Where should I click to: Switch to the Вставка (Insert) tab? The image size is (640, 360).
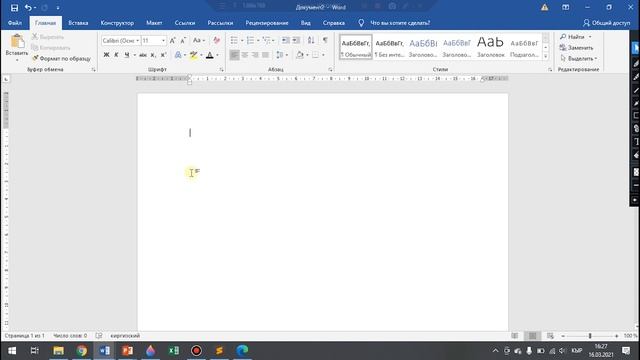[78, 23]
